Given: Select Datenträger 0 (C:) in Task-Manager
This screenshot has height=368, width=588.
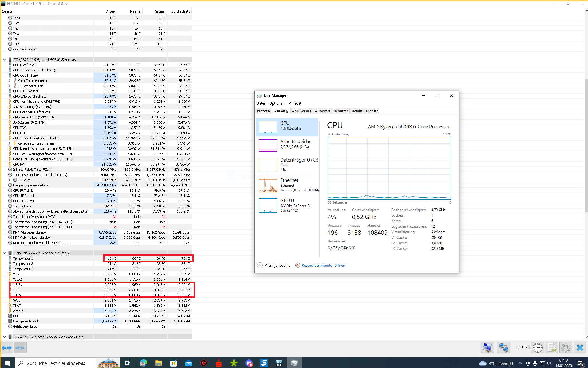Looking at the screenshot, I should pyautogui.click(x=287, y=165).
